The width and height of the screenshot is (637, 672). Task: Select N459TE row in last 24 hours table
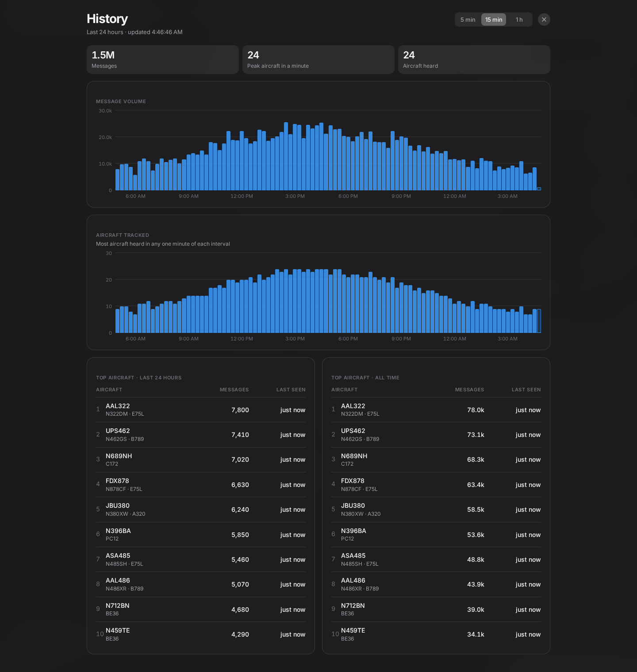pyautogui.click(x=201, y=634)
